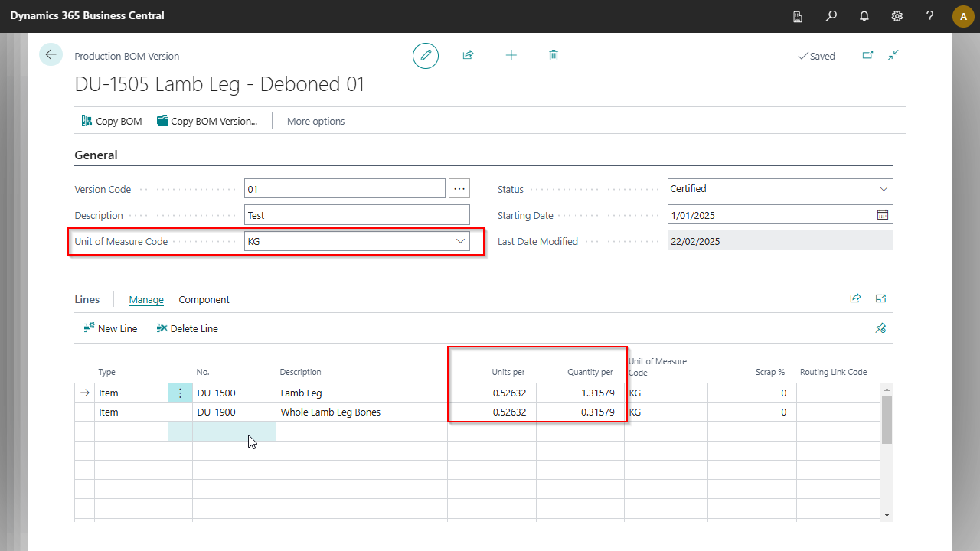Click Dynamics 365 Business Central title
The height and width of the screenshot is (551, 980).
[x=87, y=15]
